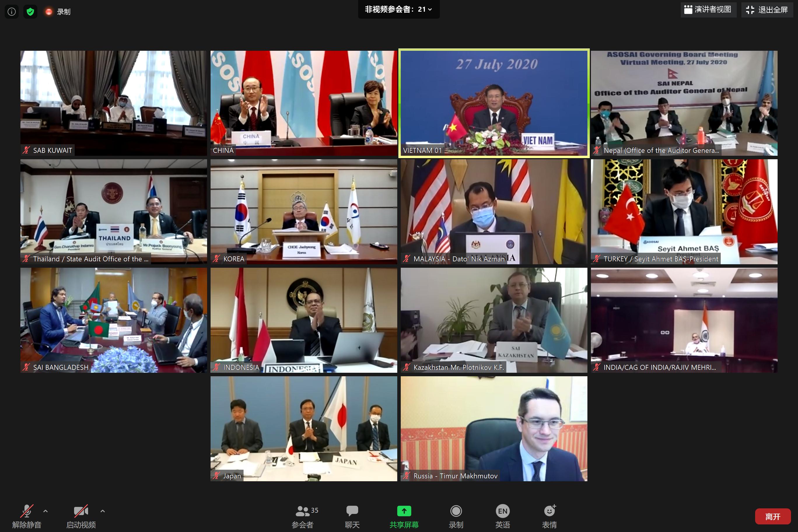Click the CHINA name label
The height and width of the screenshot is (532, 798).
tap(223, 150)
